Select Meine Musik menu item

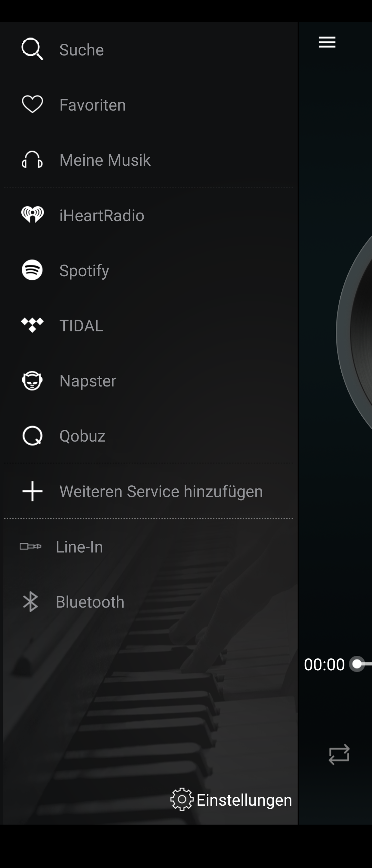[x=105, y=160]
